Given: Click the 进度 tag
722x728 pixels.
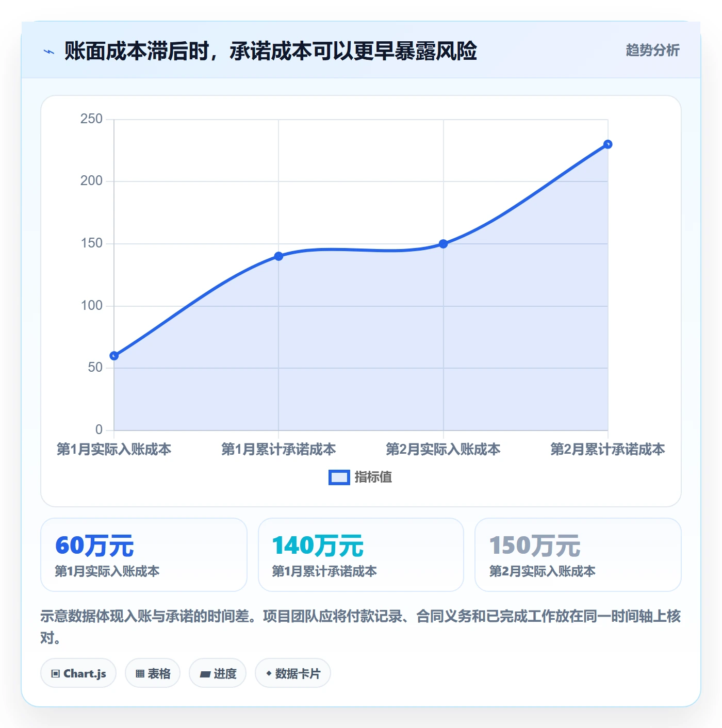Looking at the screenshot, I should 218,673.
